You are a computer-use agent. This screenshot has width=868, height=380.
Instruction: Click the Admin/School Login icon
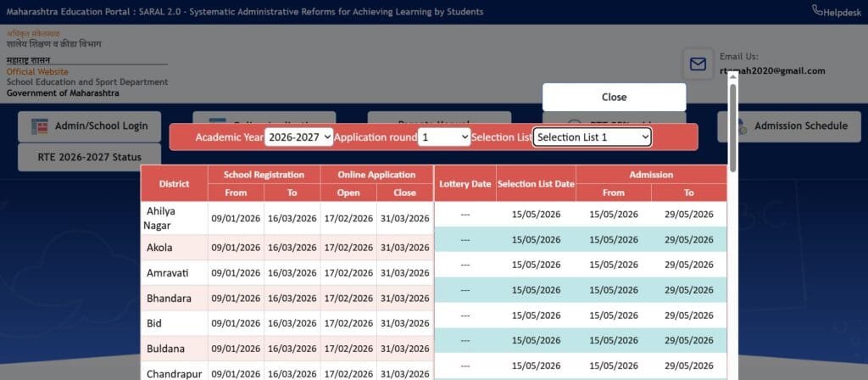coord(39,126)
